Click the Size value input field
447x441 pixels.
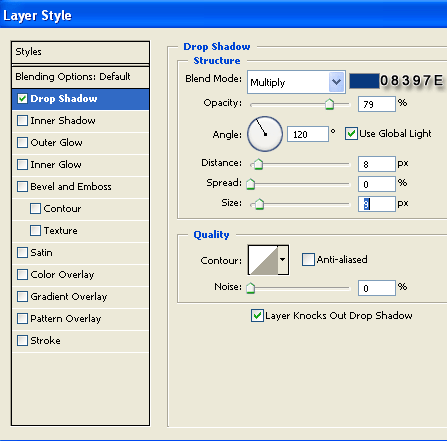377,204
